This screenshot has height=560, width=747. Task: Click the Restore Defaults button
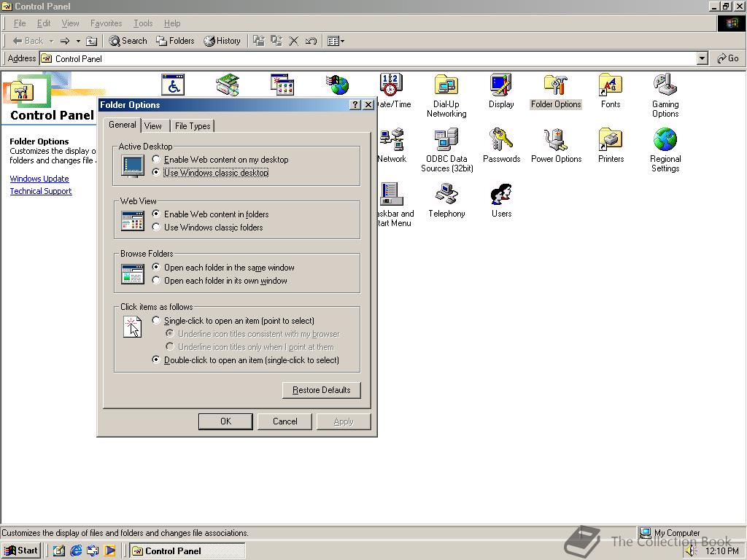321,390
